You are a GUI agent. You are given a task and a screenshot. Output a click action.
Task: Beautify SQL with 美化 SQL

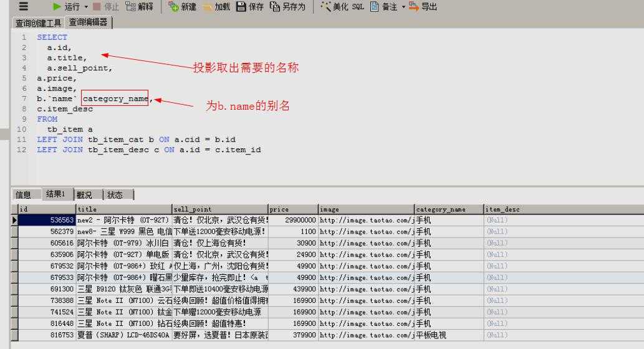coord(342,7)
